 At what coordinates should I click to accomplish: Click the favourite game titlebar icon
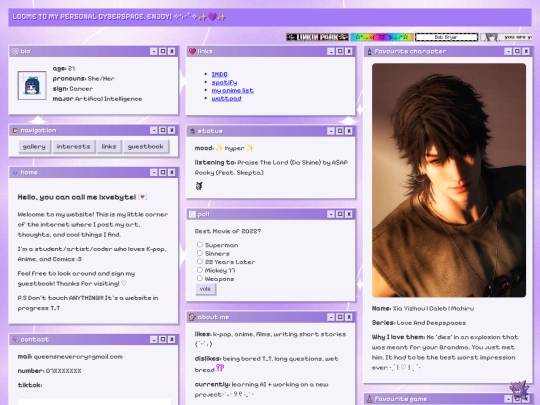coord(370,399)
